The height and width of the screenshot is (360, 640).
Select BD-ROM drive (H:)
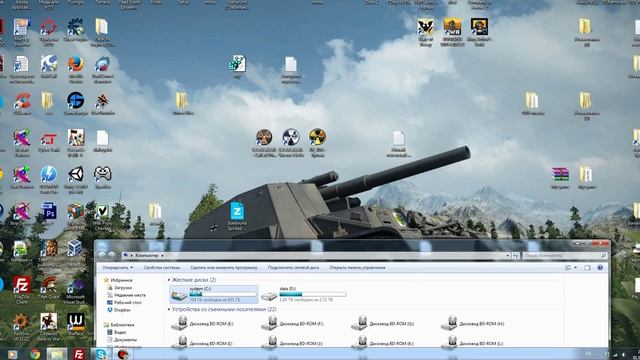[473, 323]
